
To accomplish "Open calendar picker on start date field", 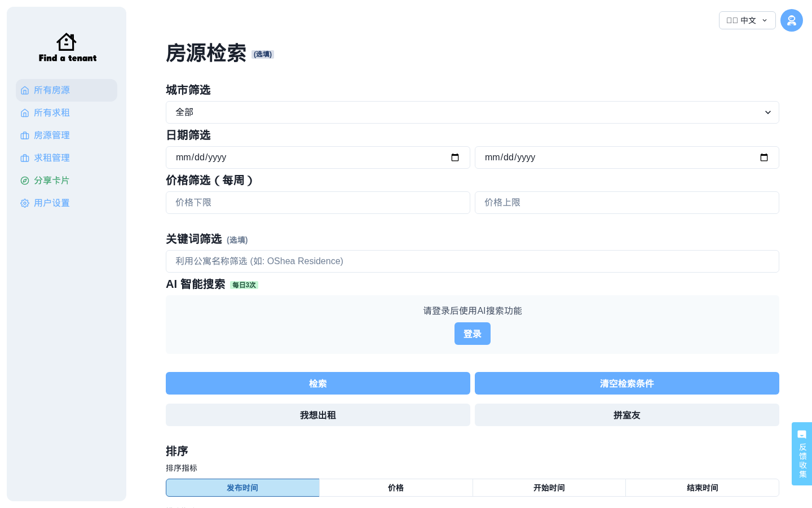I will (455, 157).
